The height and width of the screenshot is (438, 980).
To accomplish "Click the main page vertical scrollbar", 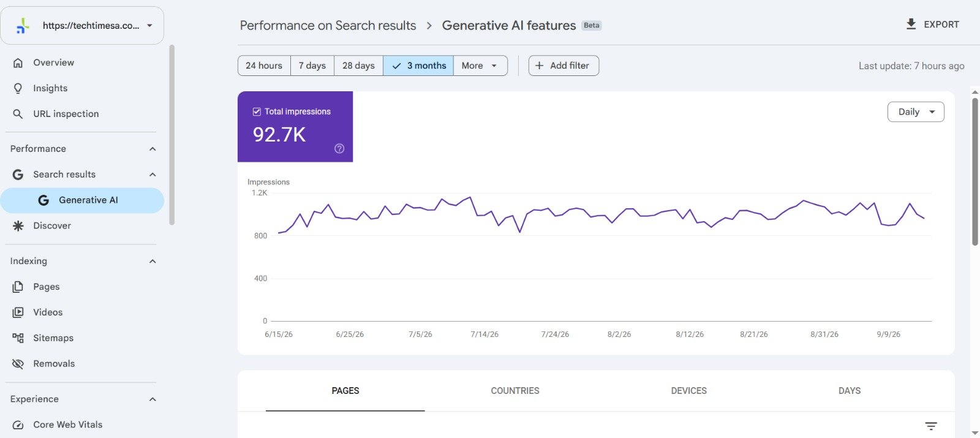I will click(x=975, y=172).
